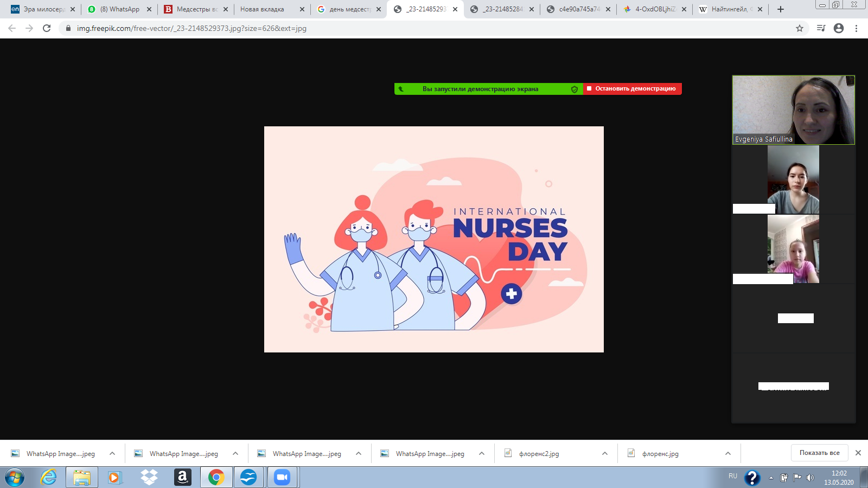The image size is (868, 488).
Task: Expand options for флоренс.jpg download
Action: [727, 454]
